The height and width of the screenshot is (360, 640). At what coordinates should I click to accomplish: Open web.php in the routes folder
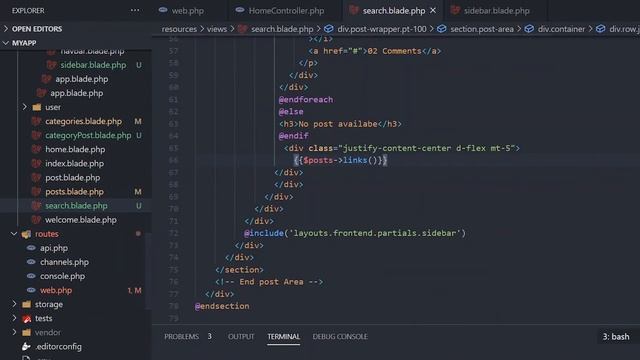coord(56,290)
